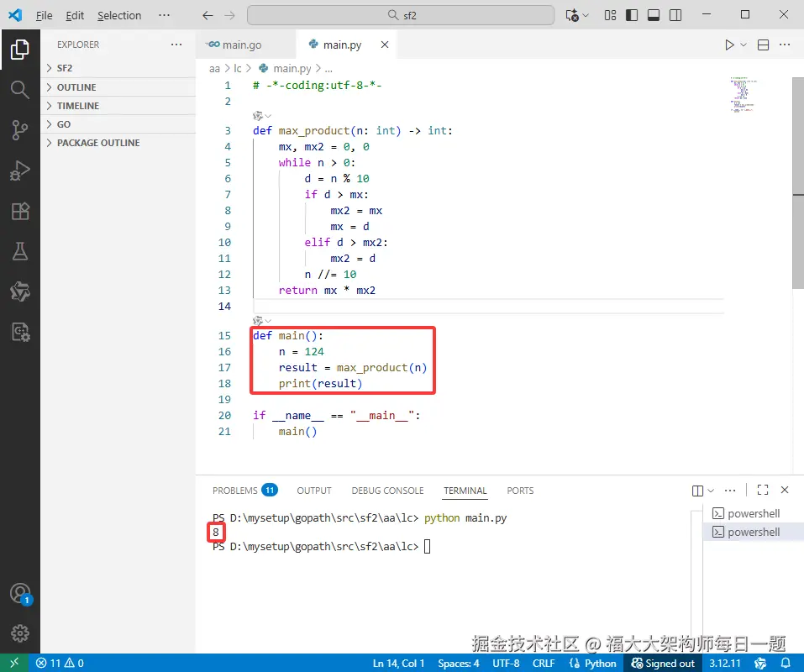Change indentation via Spaces: 4

(x=459, y=664)
